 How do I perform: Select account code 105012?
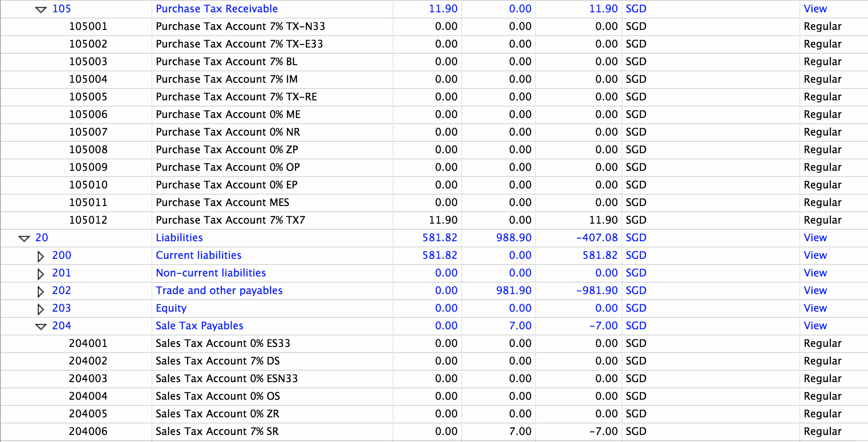pos(88,220)
